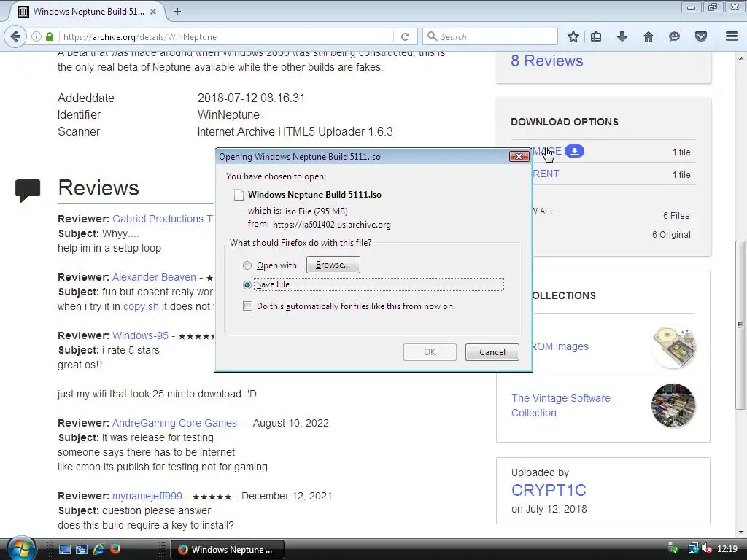Screen dimensions: 747x560
Task: Select the Open with radio button
Action: tap(247, 265)
